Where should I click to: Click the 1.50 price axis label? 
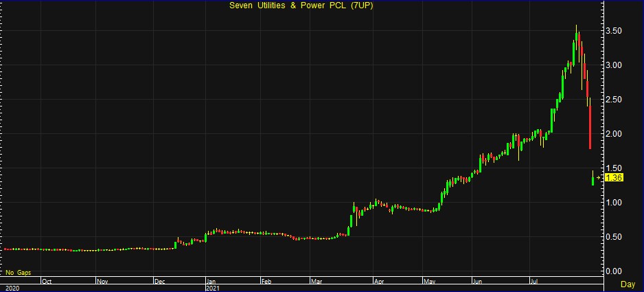pyautogui.click(x=613, y=168)
